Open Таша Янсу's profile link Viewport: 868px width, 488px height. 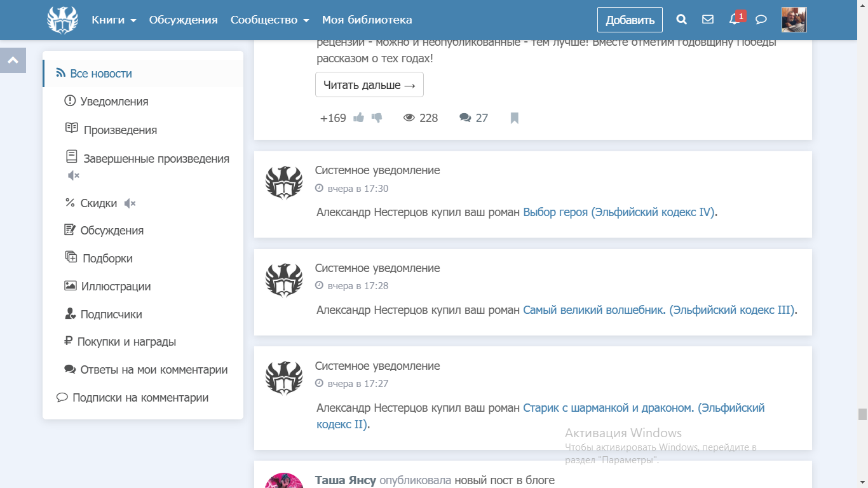pos(346,480)
